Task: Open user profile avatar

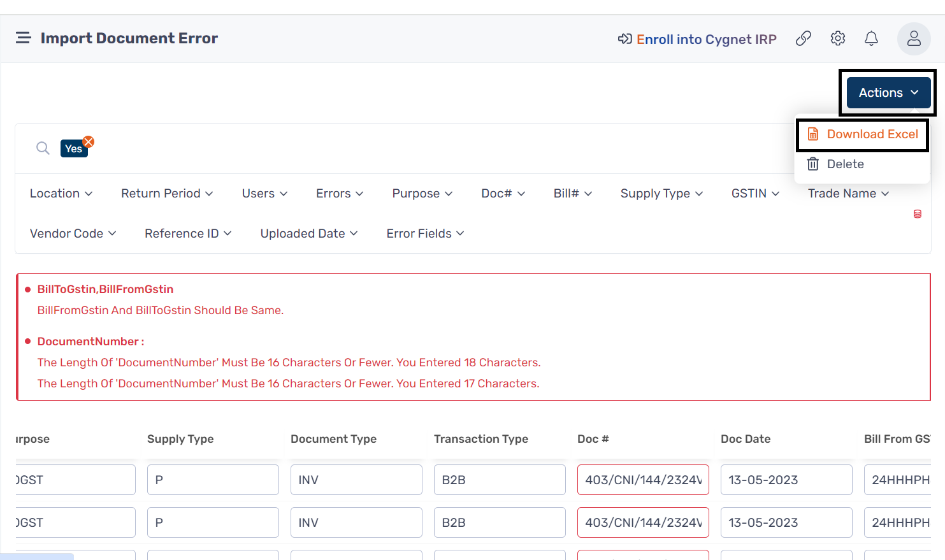Action: [x=914, y=38]
